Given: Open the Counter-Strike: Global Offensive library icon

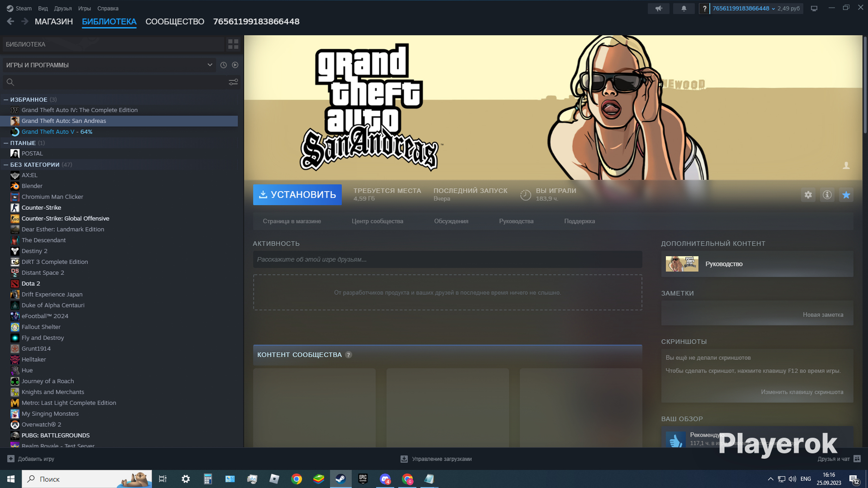Looking at the screenshot, I should click(x=15, y=219).
